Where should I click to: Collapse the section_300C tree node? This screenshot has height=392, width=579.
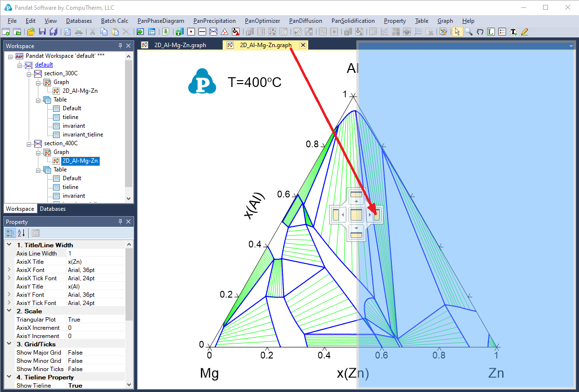(x=29, y=73)
